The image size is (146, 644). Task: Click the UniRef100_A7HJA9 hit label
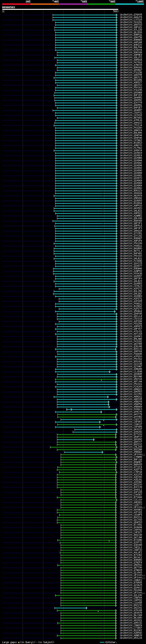tap(131, 610)
